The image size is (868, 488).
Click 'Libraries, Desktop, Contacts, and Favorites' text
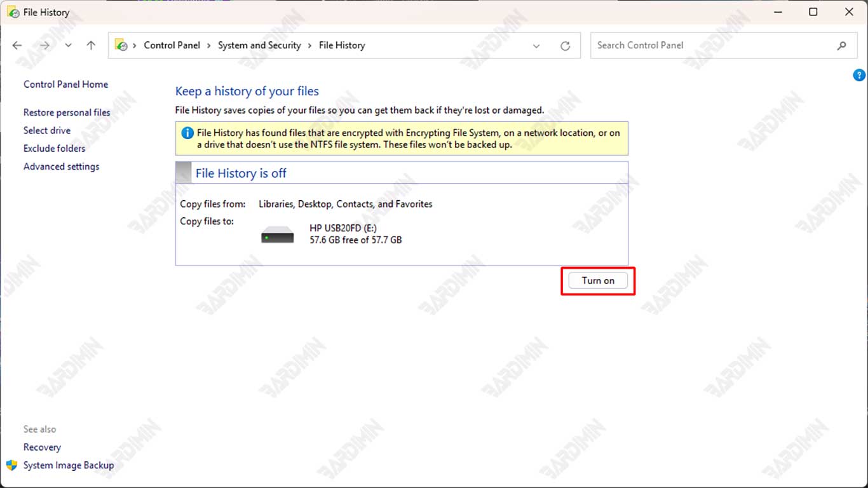[x=346, y=204]
